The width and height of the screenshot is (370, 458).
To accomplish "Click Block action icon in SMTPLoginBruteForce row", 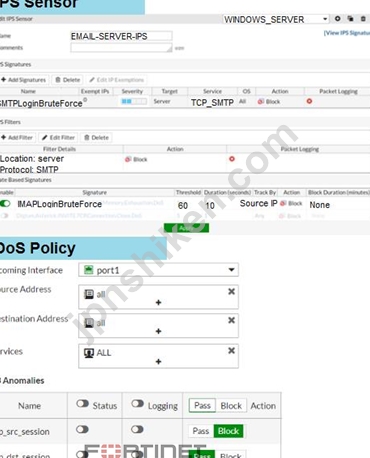I will coord(260,101).
